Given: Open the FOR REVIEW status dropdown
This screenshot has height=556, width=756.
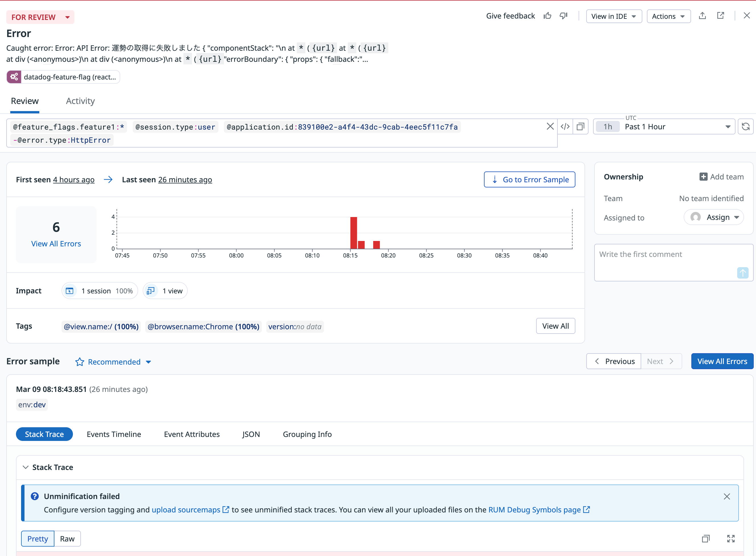Looking at the screenshot, I should point(40,17).
